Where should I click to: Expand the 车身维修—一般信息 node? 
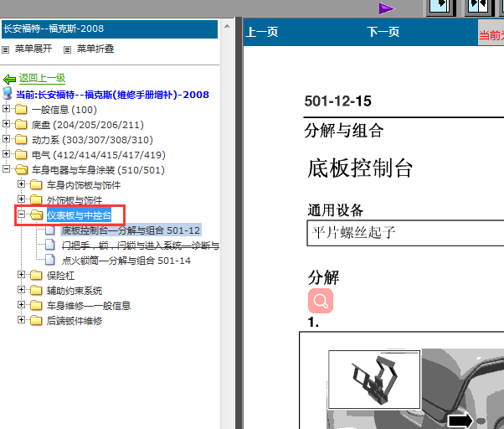(x=21, y=305)
